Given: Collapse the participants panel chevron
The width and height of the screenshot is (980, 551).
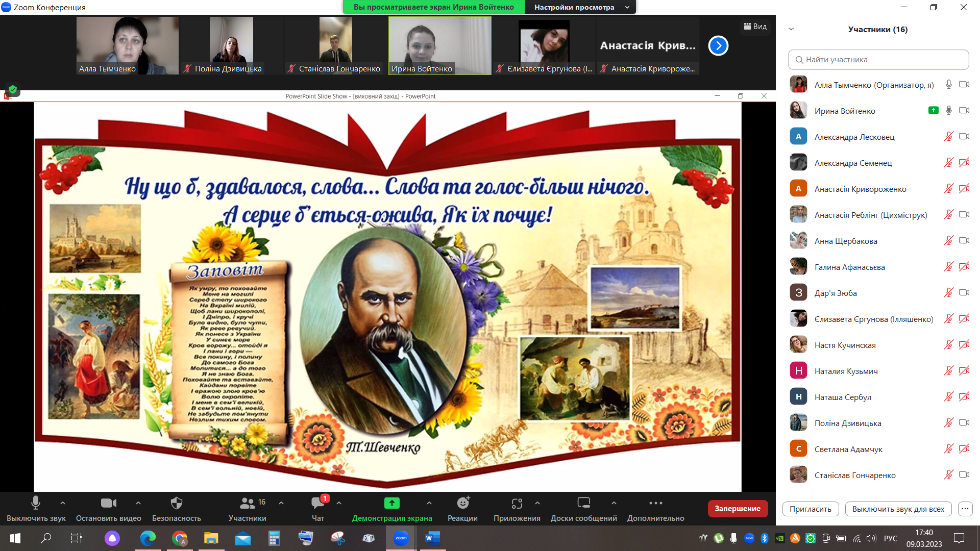Looking at the screenshot, I should click(x=791, y=29).
